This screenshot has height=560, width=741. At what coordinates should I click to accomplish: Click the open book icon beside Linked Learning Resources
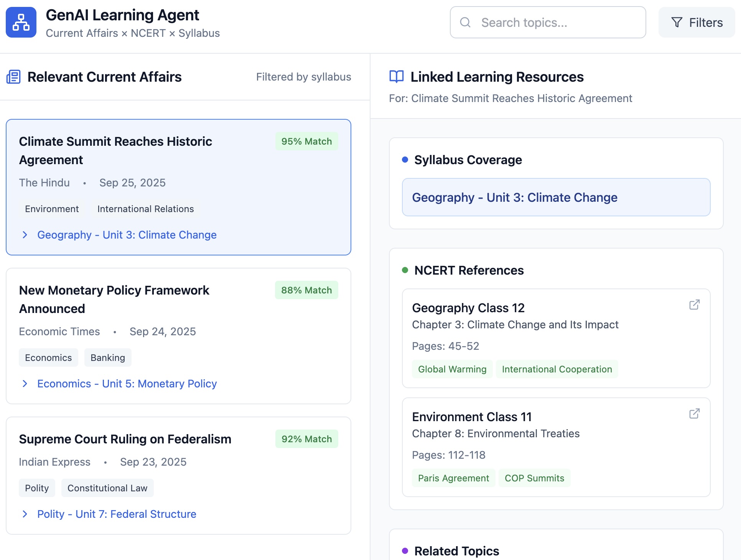(396, 77)
